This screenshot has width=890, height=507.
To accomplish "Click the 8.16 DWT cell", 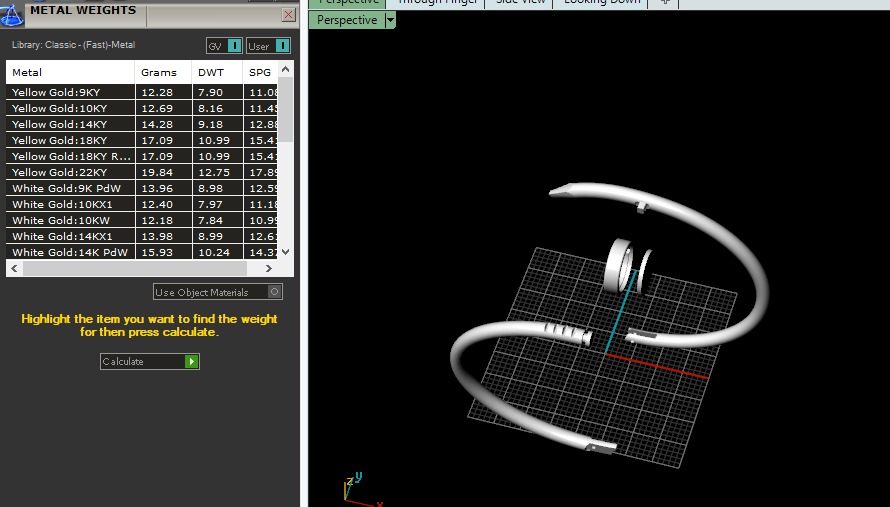I will click(218, 108).
